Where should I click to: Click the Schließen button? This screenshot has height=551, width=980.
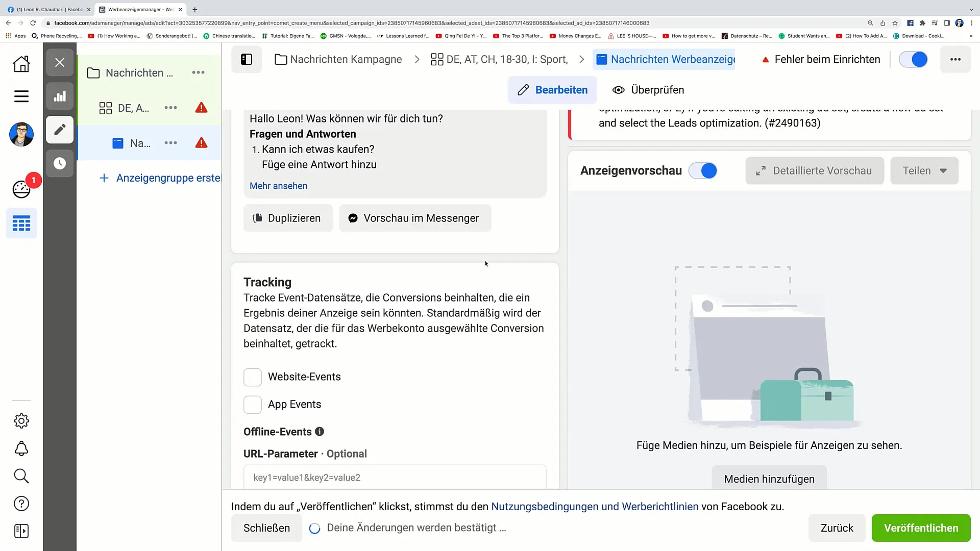pyautogui.click(x=266, y=528)
